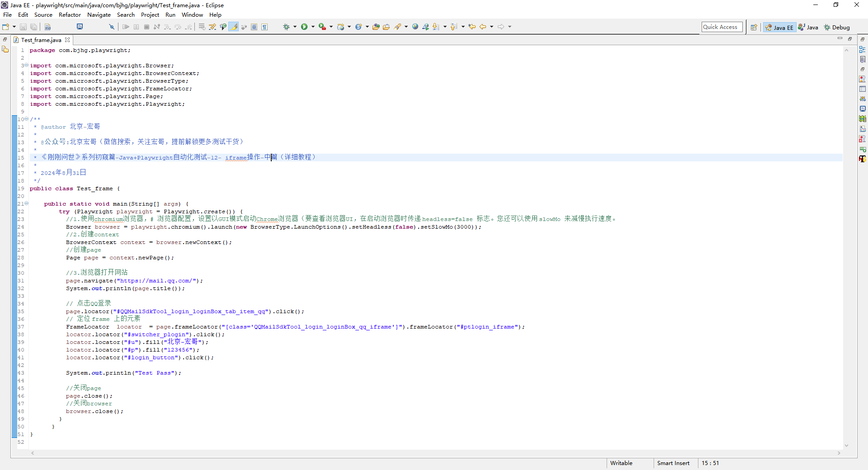Open the Back history dropdown arrow
This screenshot has height=470, width=868.
tap(491, 27)
